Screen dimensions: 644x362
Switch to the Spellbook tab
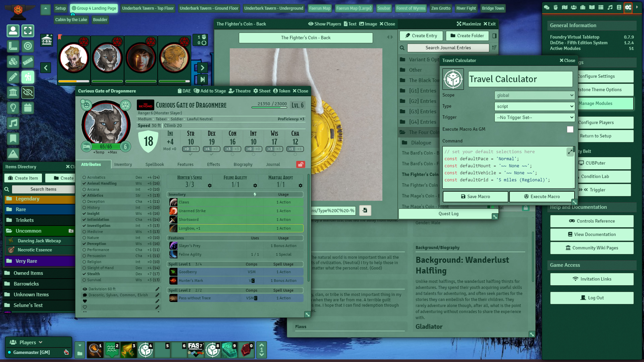155,165
